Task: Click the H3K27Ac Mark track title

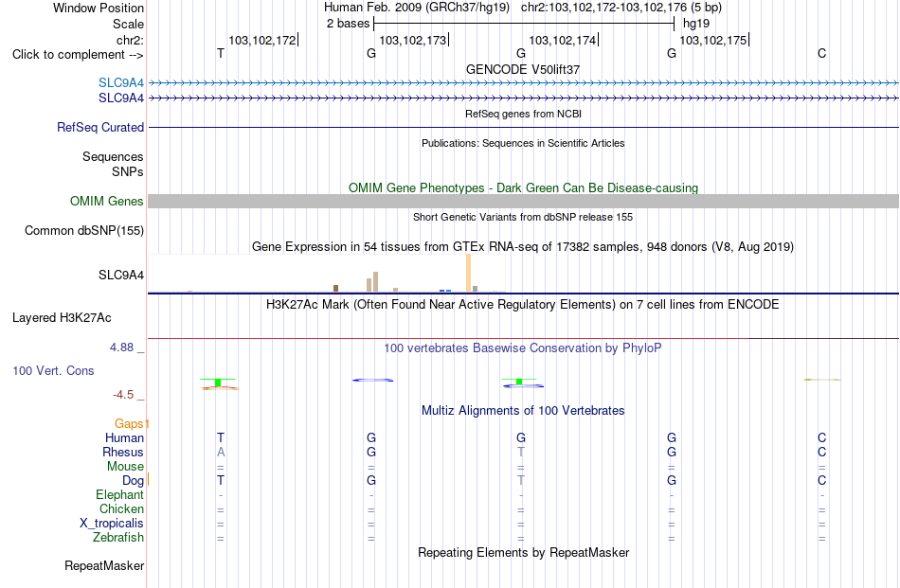Action: pyautogui.click(x=523, y=305)
